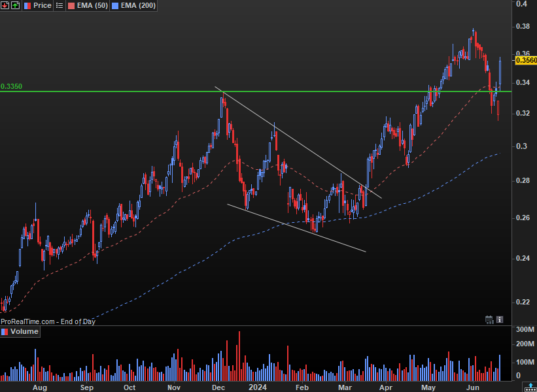Click the blue-red Price color swatch
This screenshot has width=537, height=392.
(x=27, y=5)
